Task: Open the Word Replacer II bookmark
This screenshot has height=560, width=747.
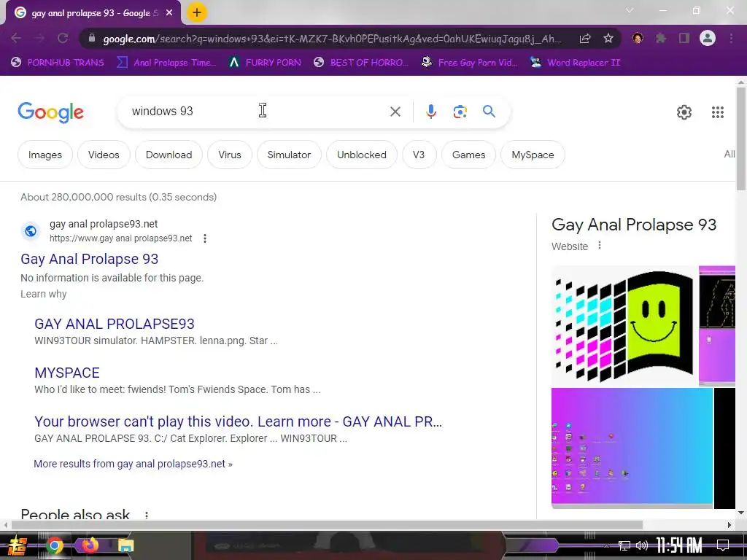Action: pos(575,63)
